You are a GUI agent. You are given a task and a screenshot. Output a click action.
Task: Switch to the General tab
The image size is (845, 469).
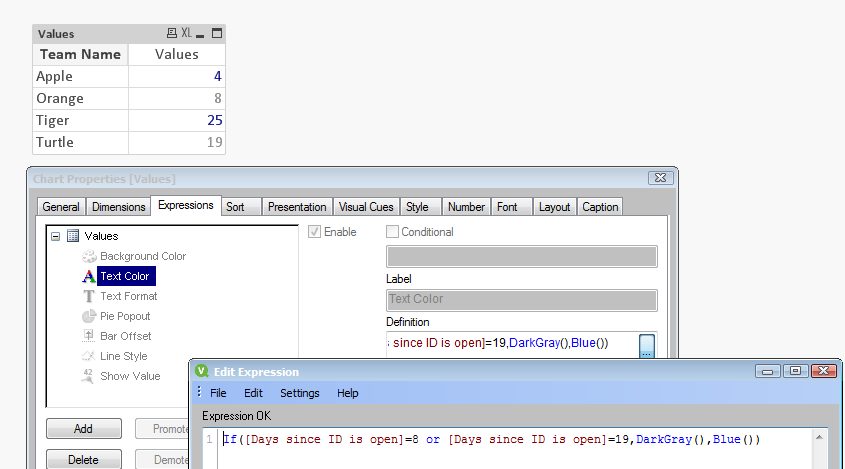click(61, 207)
